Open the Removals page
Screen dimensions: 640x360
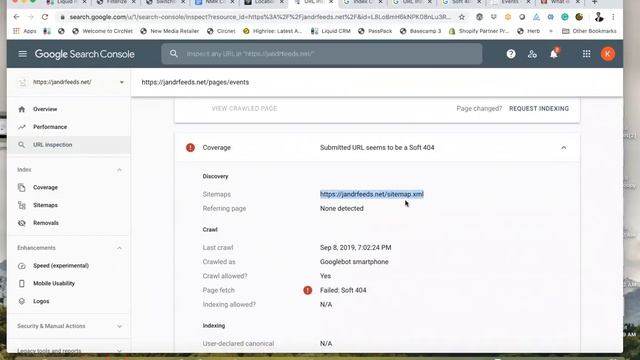46,223
